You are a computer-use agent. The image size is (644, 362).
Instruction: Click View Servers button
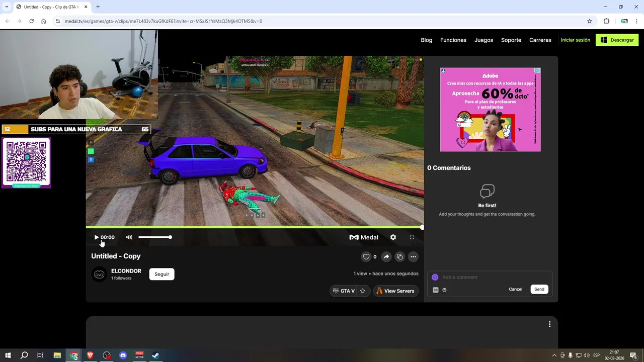(395, 291)
